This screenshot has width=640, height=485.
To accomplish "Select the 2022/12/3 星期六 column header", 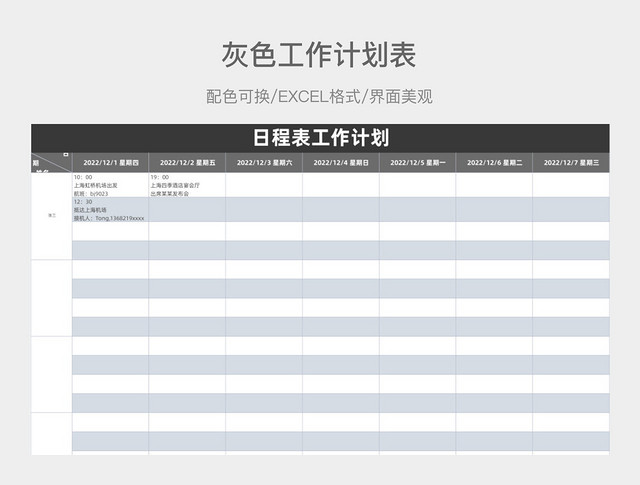I will (x=264, y=162).
